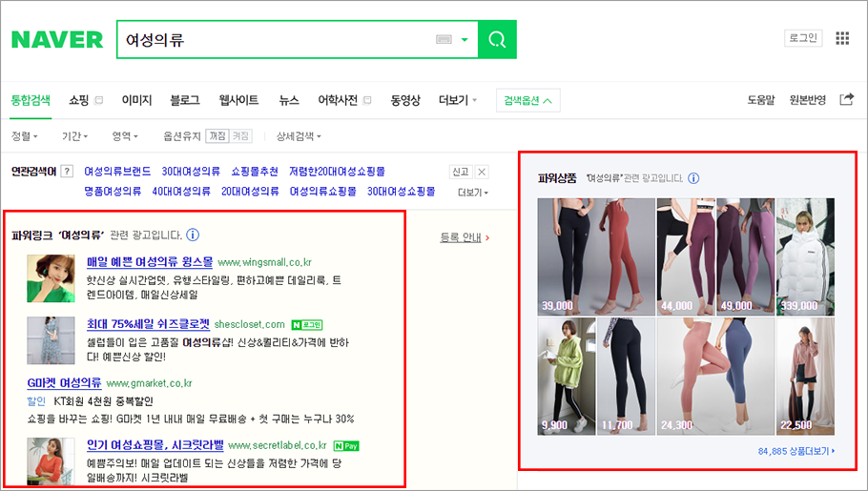Click the 84,885 상품더보기 link
This screenshot has width=868, height=491.
pos(796,451)
